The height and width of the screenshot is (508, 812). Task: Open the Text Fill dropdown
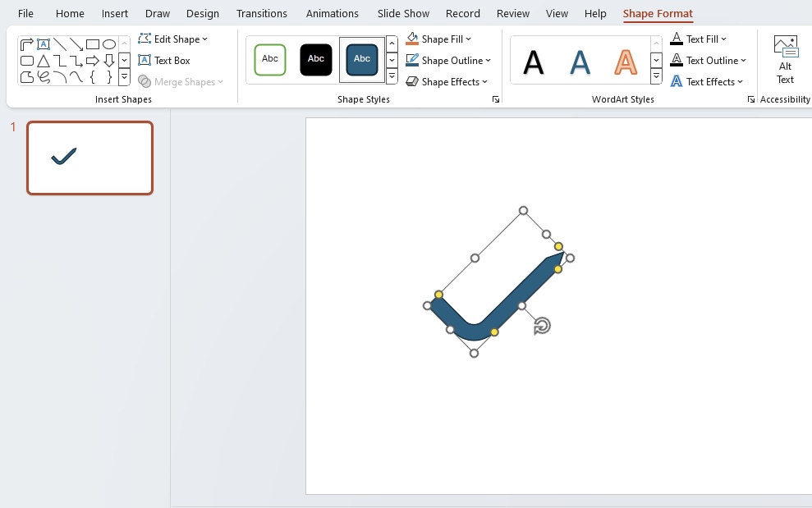coord(698,39)
